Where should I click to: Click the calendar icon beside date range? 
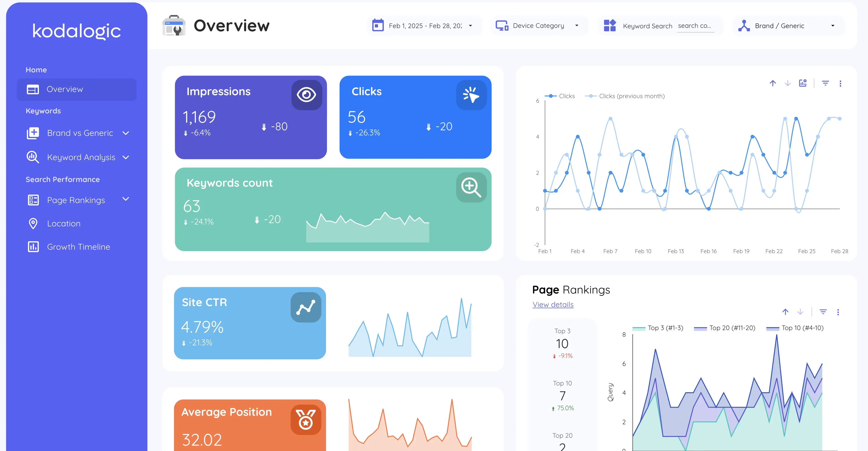[378, 26]
